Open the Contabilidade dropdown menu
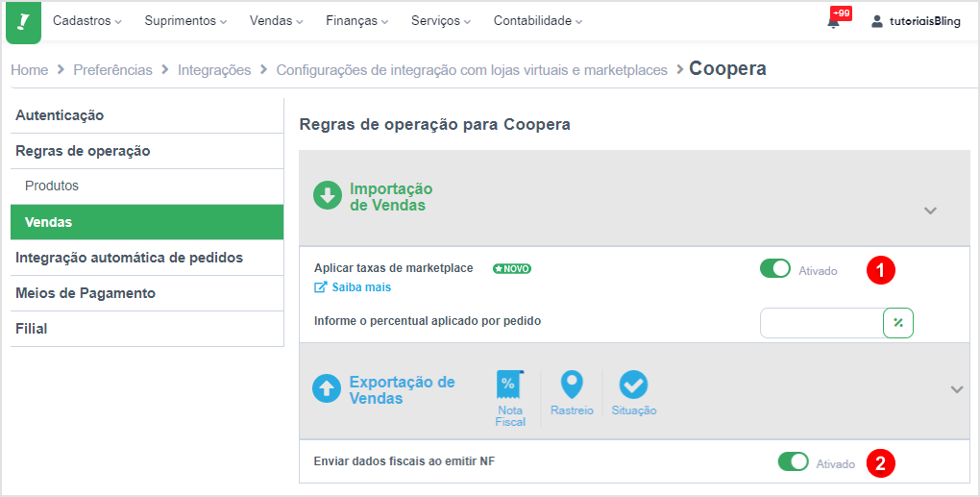Screen dimensions: 980x497 pos(538,20)
